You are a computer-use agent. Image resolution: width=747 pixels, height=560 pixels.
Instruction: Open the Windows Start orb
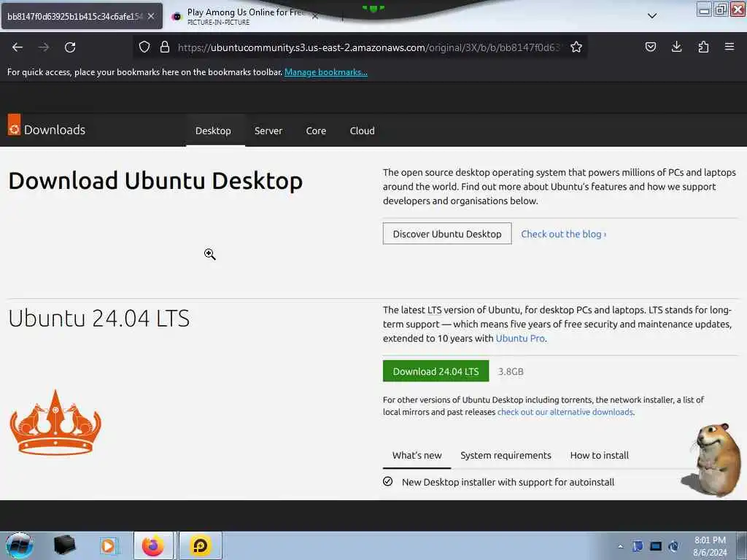coord(19,545)
